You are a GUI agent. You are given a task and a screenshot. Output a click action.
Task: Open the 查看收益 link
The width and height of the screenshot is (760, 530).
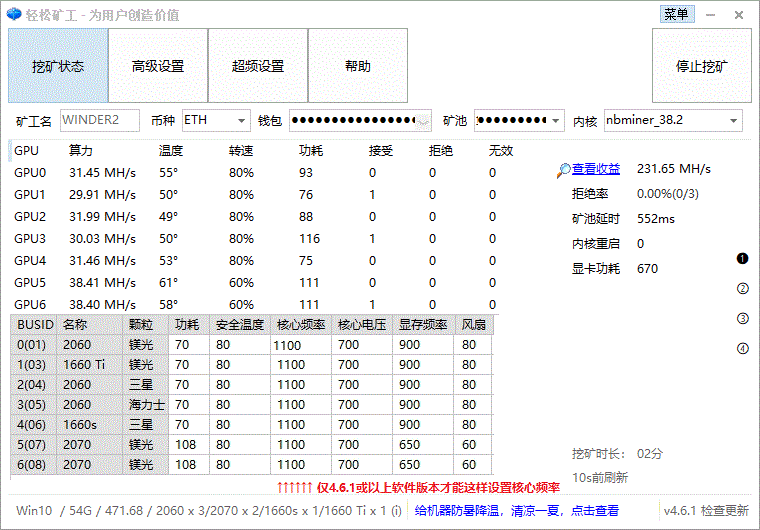click(x=596, y=169)
